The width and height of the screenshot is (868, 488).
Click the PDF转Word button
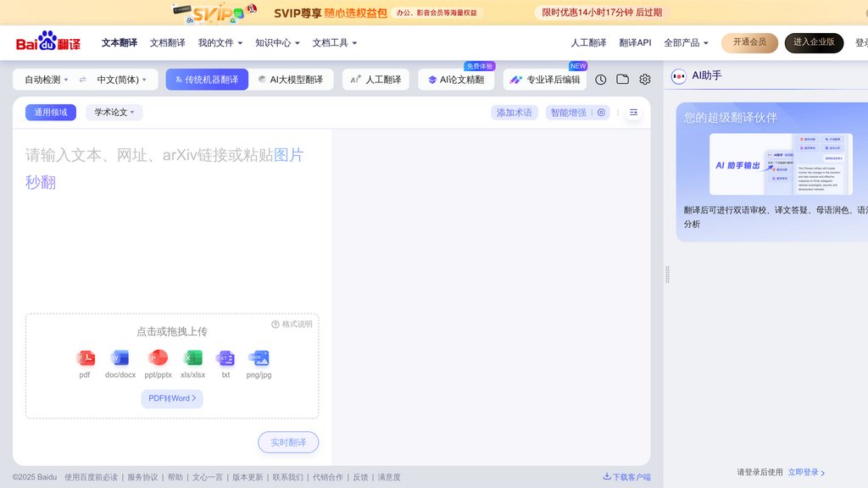(x=172, y=398)
